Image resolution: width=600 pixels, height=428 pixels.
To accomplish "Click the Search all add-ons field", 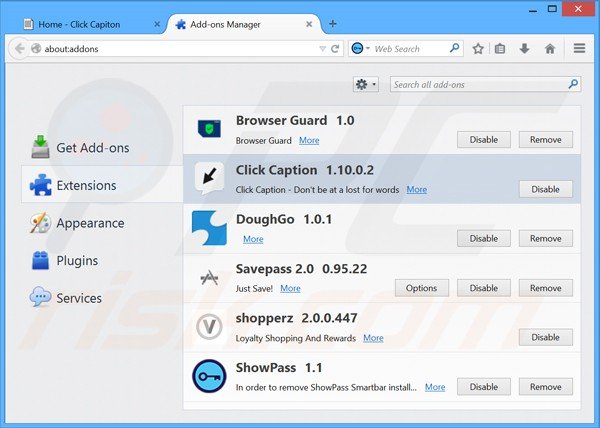I will pos(485,84).
